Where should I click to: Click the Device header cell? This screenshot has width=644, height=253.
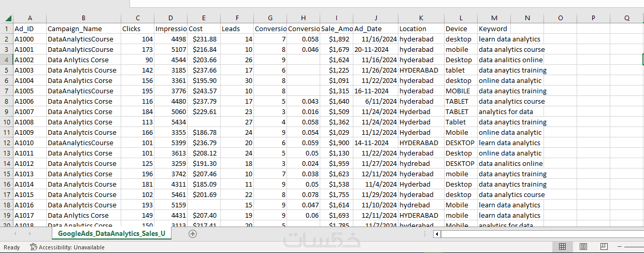tap(461, 29)
